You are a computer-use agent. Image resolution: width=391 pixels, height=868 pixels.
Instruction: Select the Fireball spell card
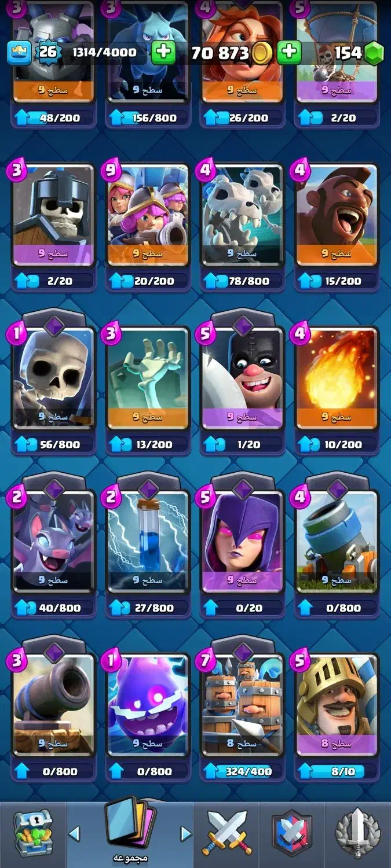pos(337,379)
